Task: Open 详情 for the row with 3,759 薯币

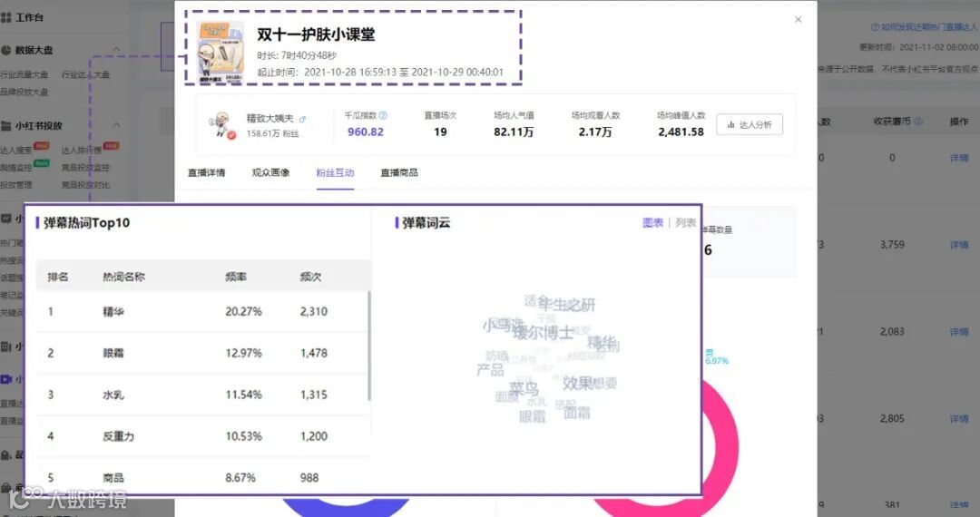Action: (x=959, y=245)
